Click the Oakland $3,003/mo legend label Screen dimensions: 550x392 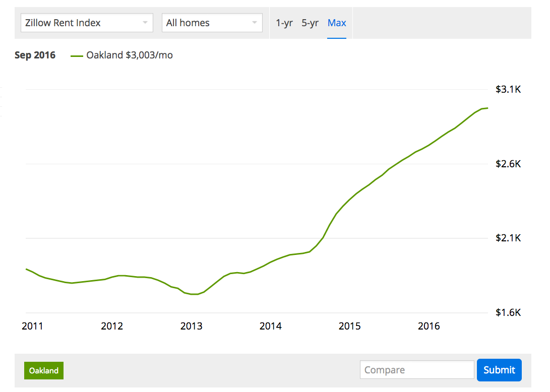click(130, 55)
